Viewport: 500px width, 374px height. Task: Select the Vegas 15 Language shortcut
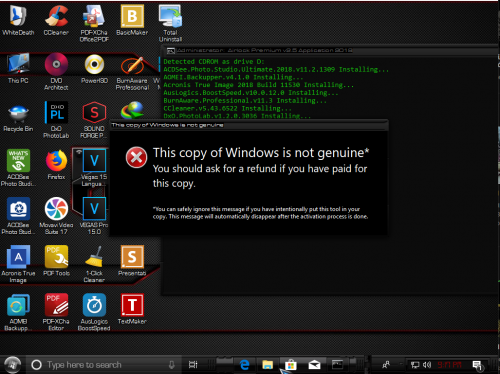(94, 168)
